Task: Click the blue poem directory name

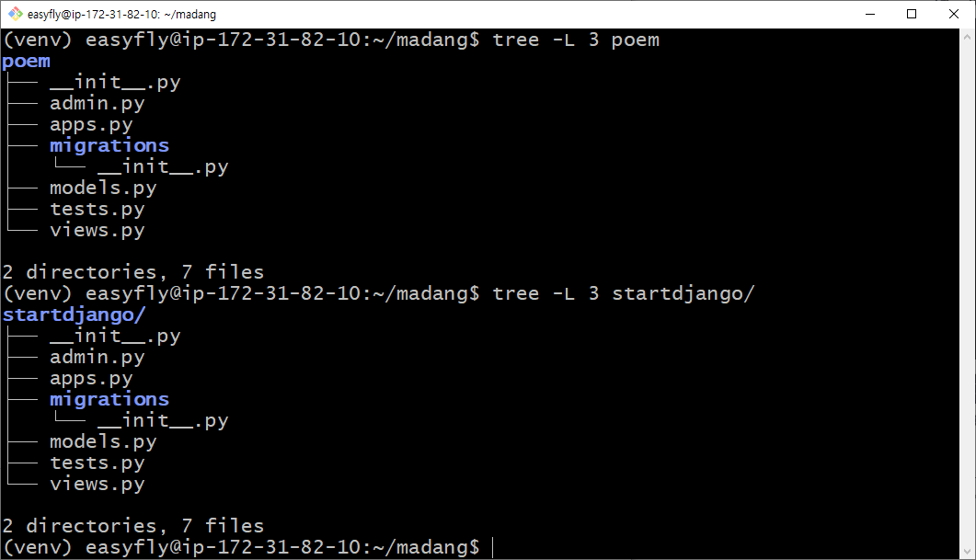Action: (x=26, y=62)
